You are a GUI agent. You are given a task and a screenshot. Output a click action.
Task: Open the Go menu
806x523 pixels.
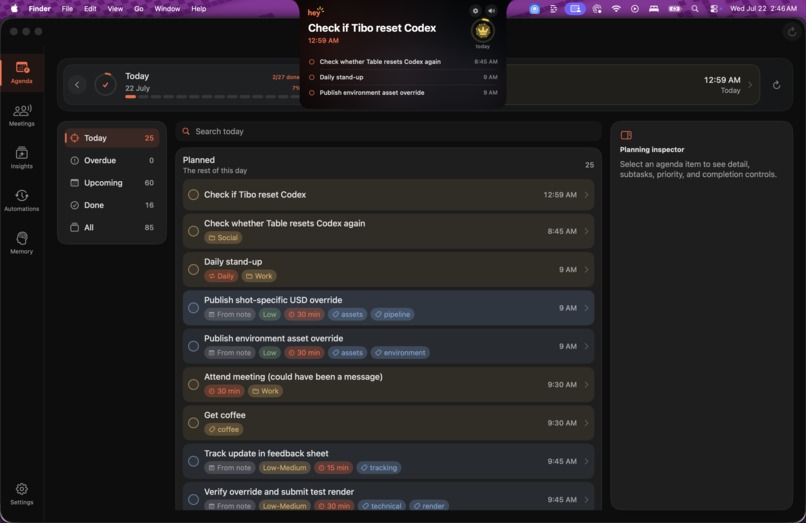click(139, 9)
